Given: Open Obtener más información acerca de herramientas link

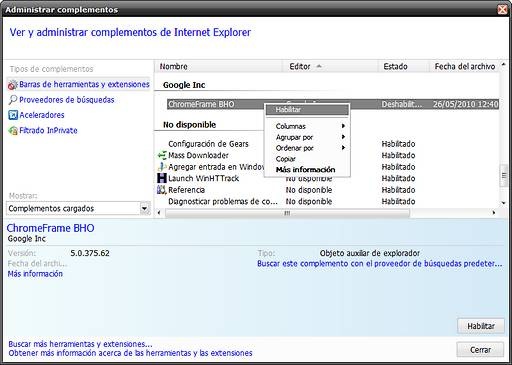Looking at the screenshot, I should [x=130, y=353].
